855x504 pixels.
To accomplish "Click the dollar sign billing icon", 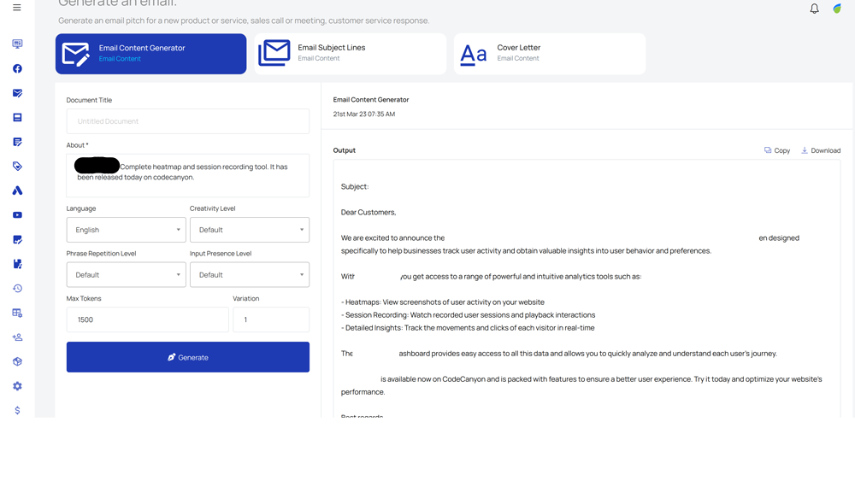I will tap(17, 411).
